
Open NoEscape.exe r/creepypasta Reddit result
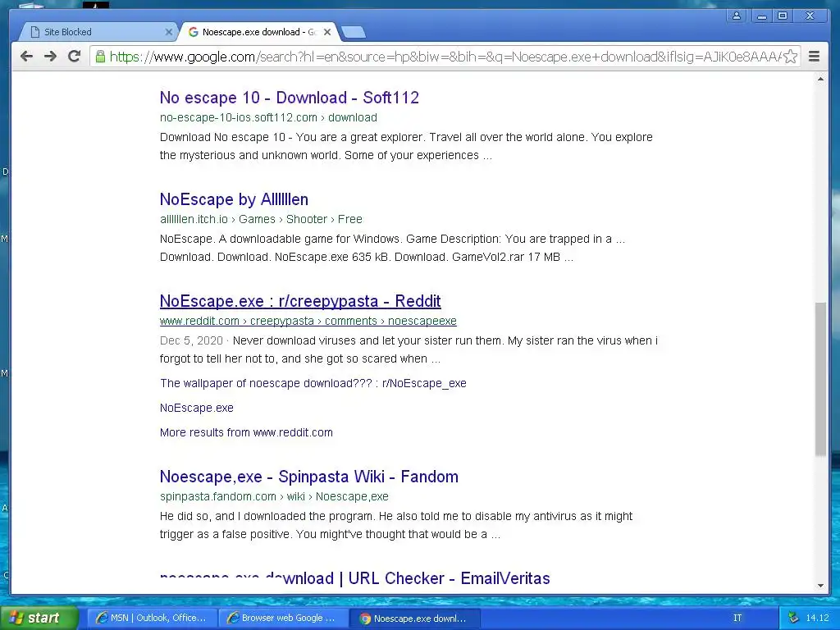click(x=300, y=301)
